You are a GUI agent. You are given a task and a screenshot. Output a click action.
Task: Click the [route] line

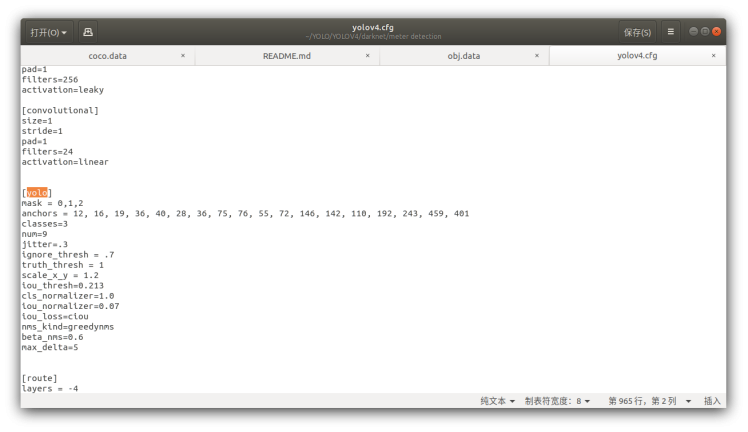(x=40, y=378)
